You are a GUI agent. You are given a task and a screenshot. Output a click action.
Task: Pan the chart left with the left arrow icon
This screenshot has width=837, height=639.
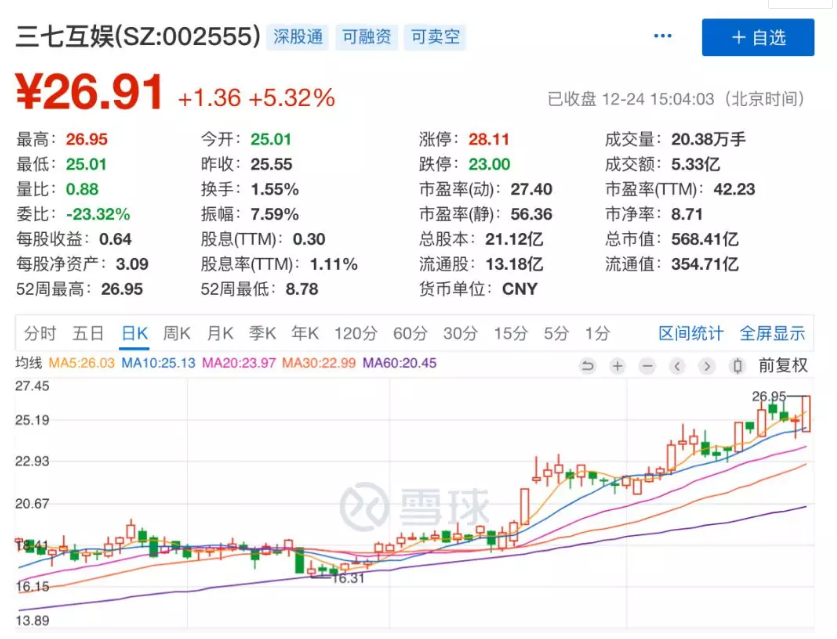tap(677, 365)
